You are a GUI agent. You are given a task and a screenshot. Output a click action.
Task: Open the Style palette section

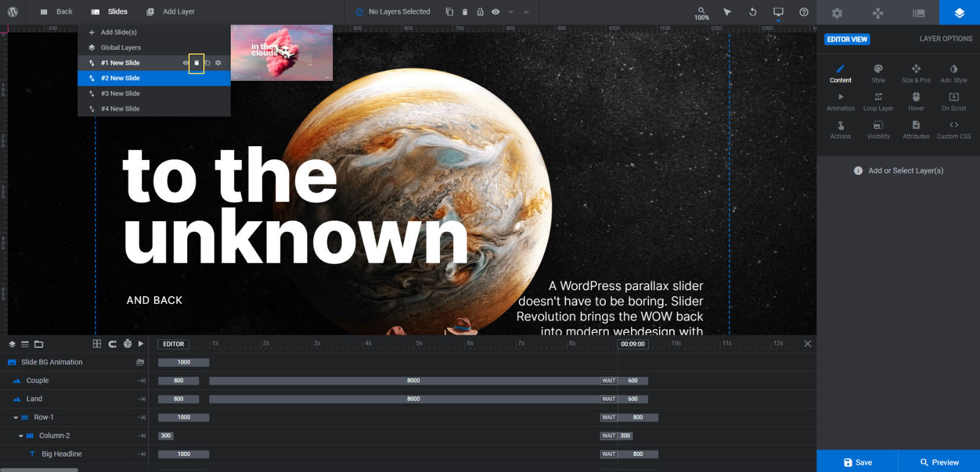point(878,74)
